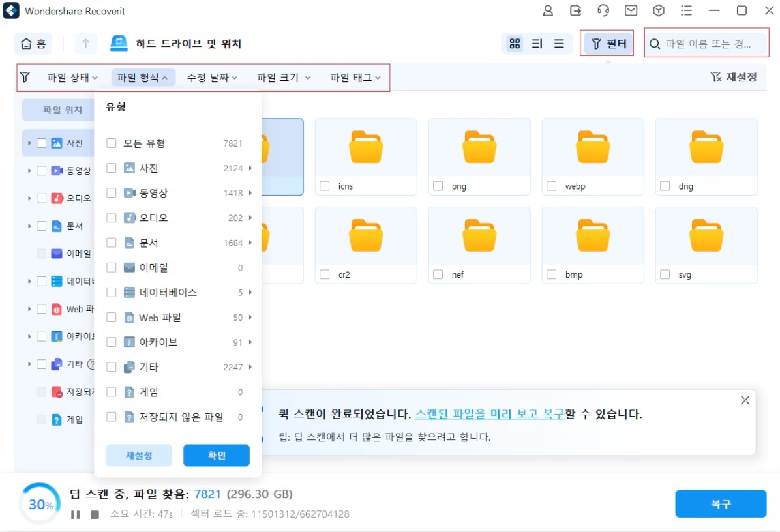Expand the 파일 상태 filter dropdown
Image resolution: width=780 pixels, height=532 pixels.
(72, 78)
